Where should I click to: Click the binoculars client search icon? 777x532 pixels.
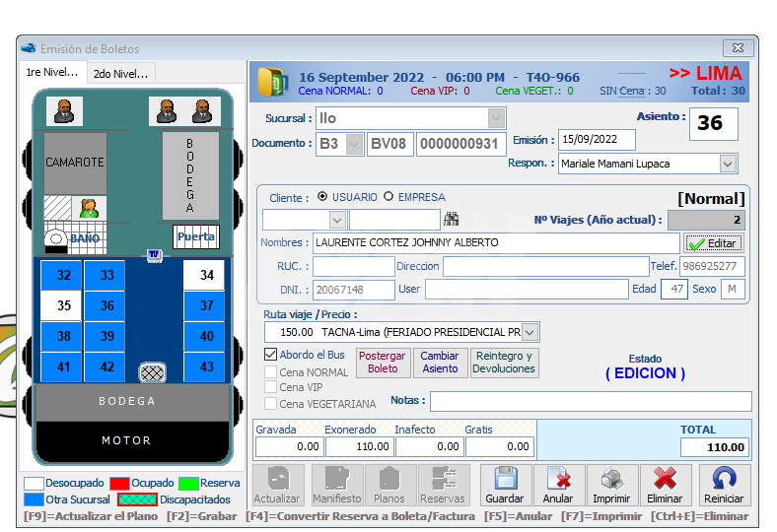pyautogui.click(x=453, y=219)
